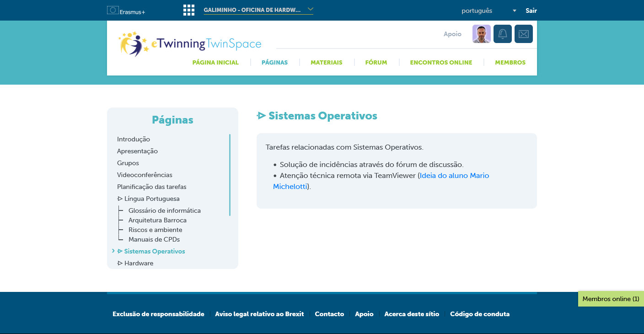Open the Materiais menu item
The width and height of the screenshot is (644, 334).
[x=327, y=63]
